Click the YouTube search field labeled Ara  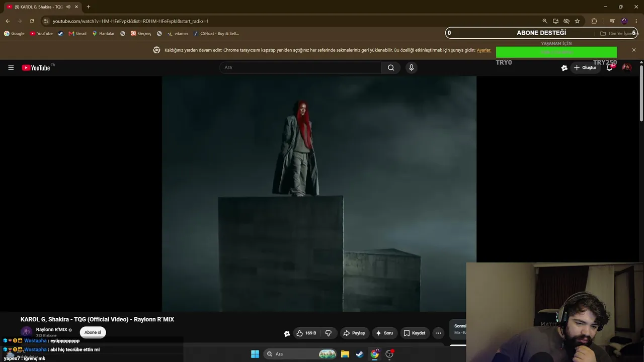(300, 68)
